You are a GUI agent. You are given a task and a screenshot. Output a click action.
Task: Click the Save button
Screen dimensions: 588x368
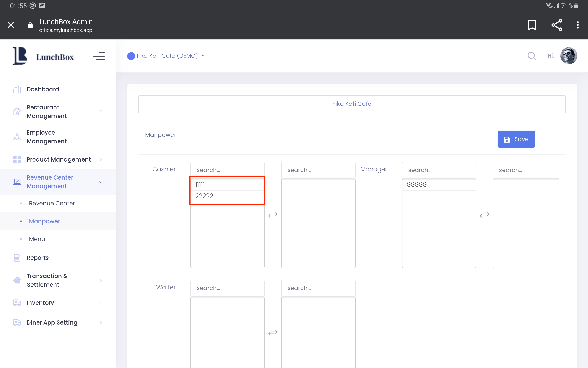point(516,139)
